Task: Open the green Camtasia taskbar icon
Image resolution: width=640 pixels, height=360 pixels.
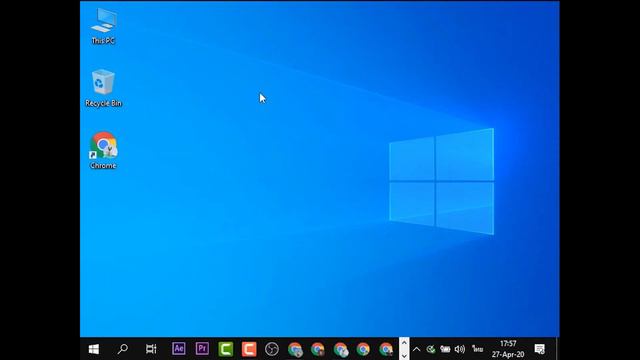Action: pyautogui.click(x=225, y=349)
